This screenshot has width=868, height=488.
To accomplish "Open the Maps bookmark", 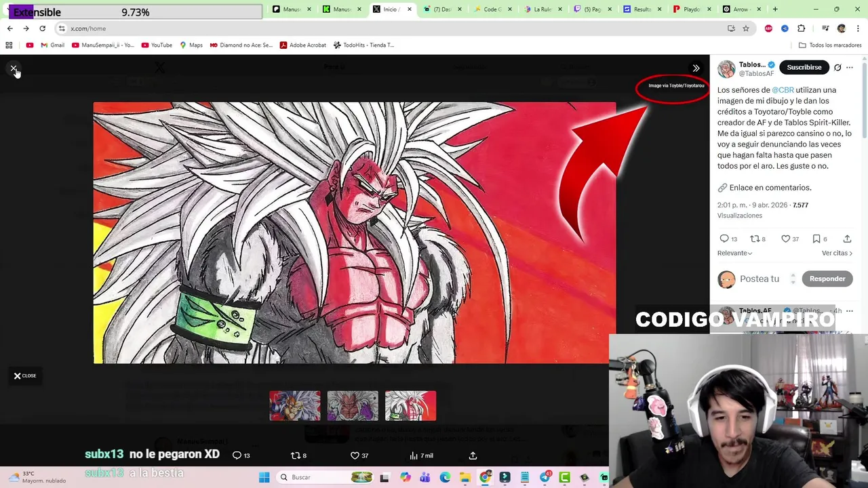I will 191,45.
